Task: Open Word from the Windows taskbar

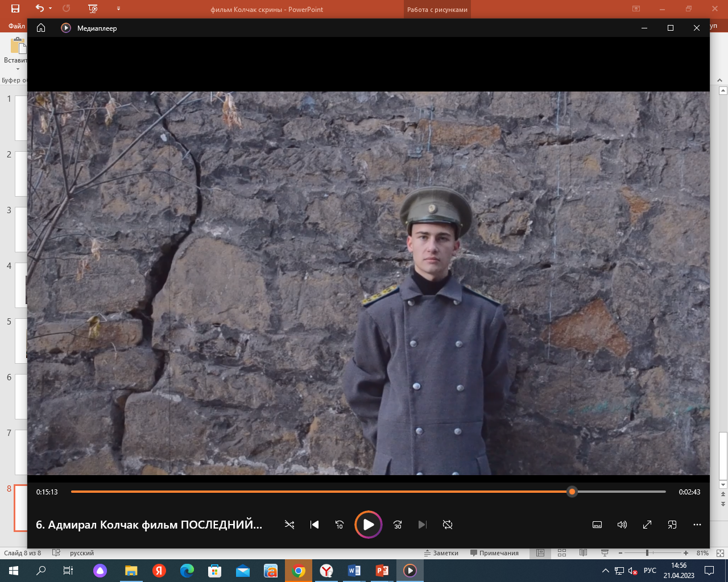Action: (354, 571)
